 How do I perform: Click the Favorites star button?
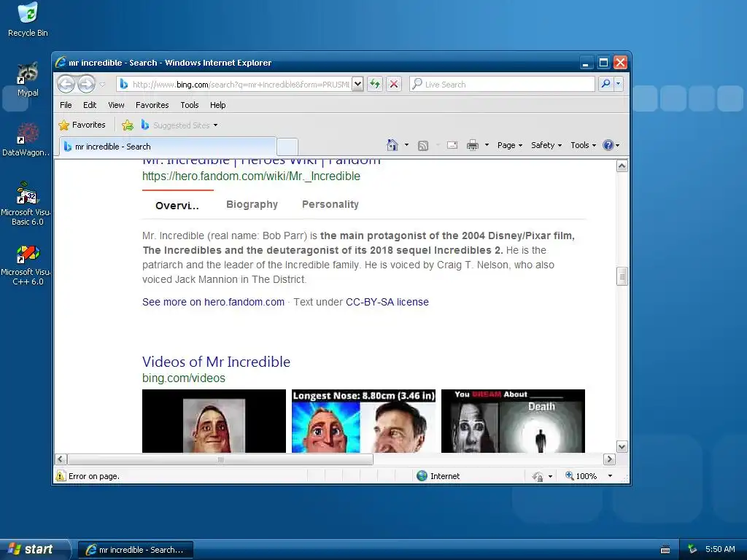pos(82,125)
